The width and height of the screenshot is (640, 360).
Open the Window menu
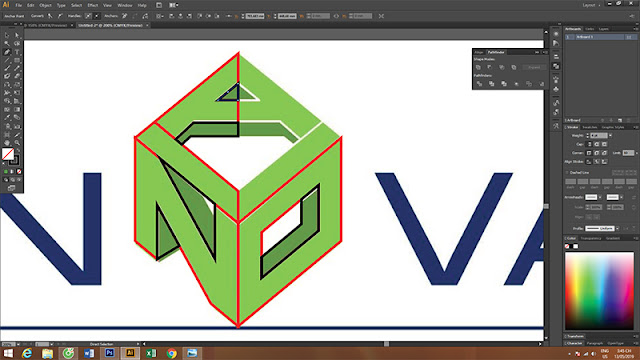(124, 5)
